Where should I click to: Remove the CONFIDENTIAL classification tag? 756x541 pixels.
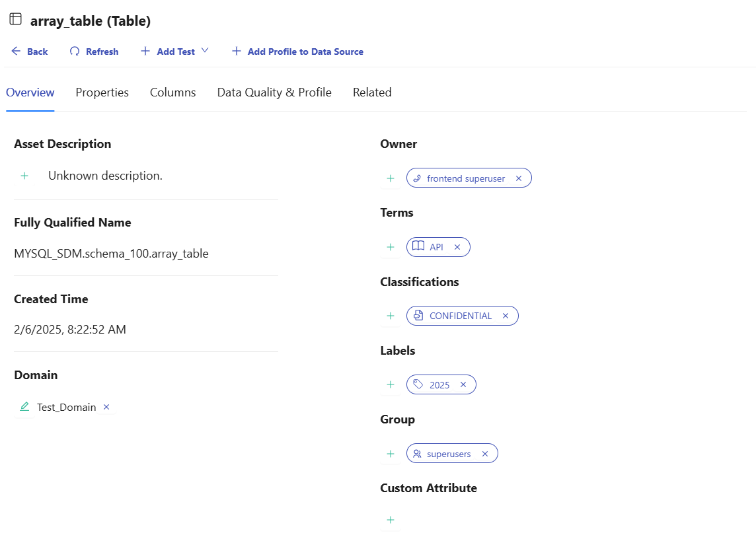pos(506,316)
